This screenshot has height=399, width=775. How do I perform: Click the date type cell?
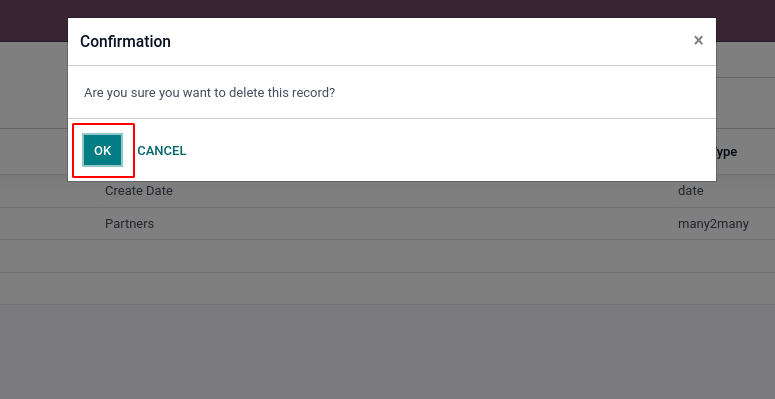[x=690, y=191]
